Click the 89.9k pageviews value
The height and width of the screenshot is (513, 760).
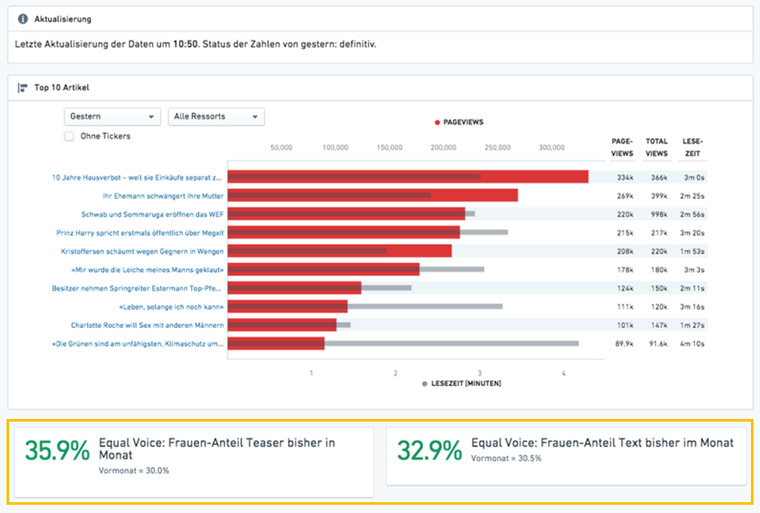[624, 344]
